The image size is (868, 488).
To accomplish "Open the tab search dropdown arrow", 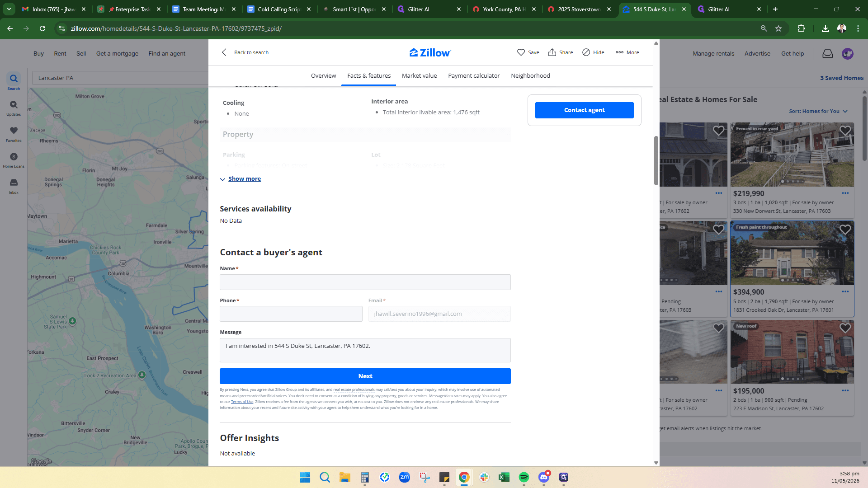I will 9,9.
